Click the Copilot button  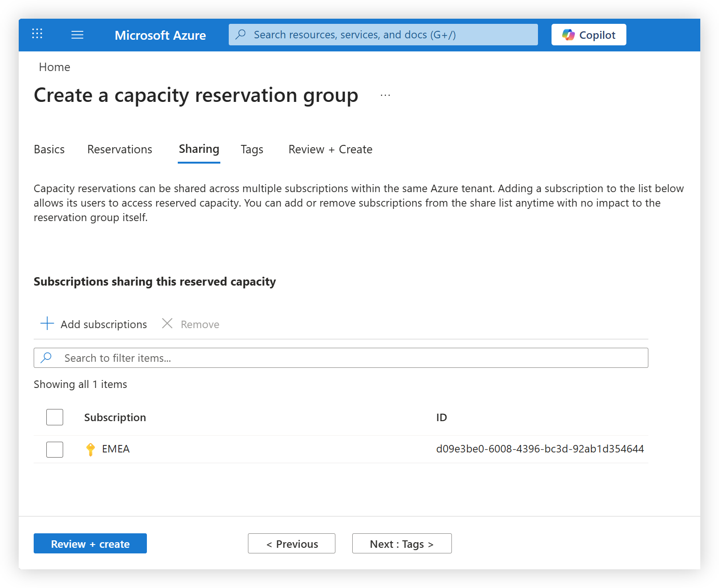(588, 35)
